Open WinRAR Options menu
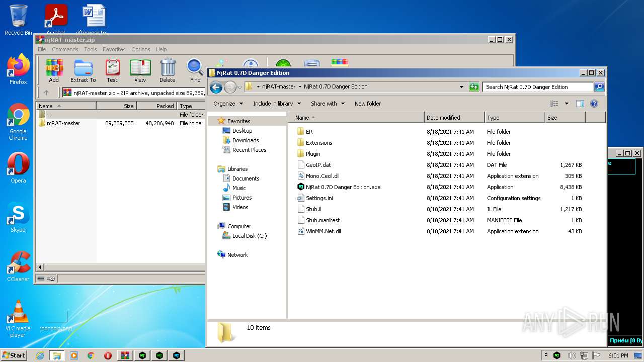 [141, 49]
